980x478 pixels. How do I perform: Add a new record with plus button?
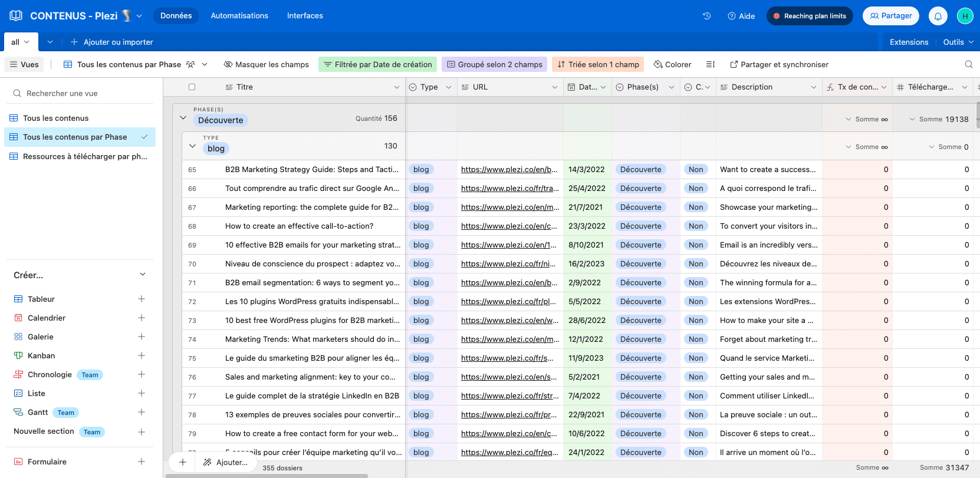(x=183, y=462)
